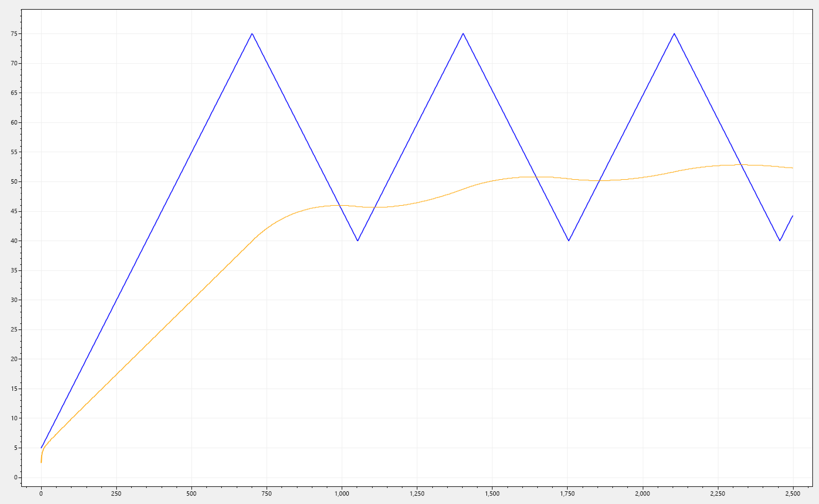Click the x-axis label 1,250
This screenshot has height=504, width=819.
click(x=417, y=494)
